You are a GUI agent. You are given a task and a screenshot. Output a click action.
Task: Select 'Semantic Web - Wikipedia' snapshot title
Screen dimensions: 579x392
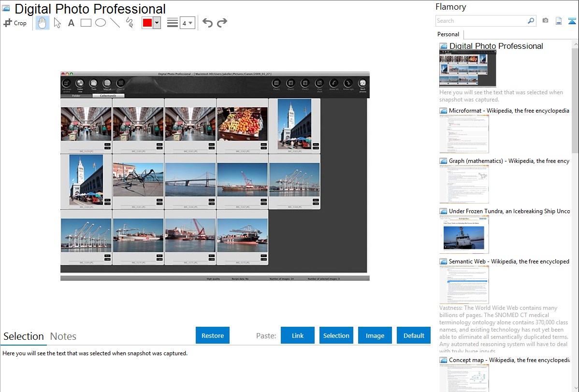[509, 261]
